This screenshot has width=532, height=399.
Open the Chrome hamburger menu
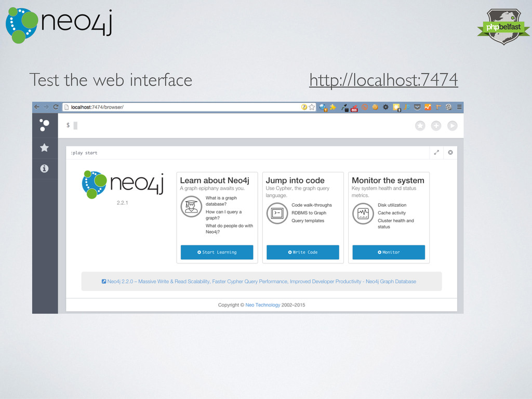459,107
